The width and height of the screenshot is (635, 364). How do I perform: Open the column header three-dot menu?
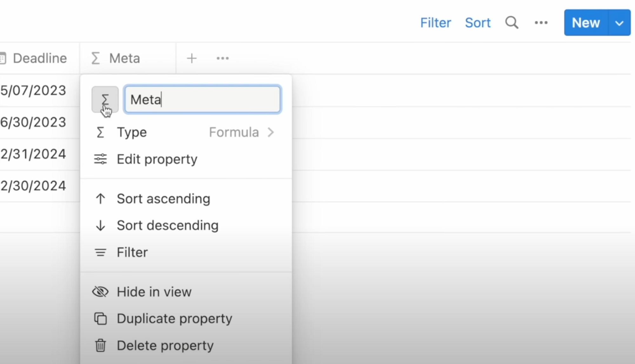click(223, 58)
